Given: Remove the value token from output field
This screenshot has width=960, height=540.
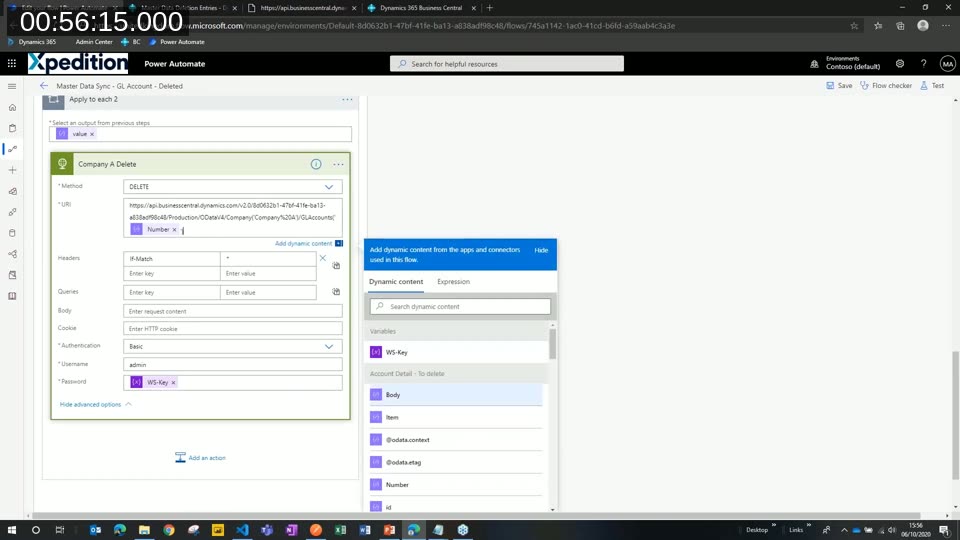Looking at the screenshot, I should coord(92,134).
